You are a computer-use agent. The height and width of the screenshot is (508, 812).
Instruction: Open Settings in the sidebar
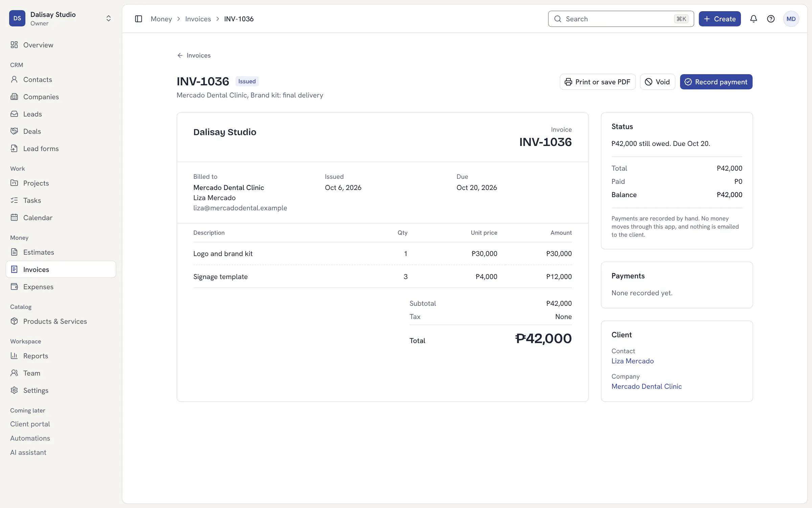[x=61, y=390]
